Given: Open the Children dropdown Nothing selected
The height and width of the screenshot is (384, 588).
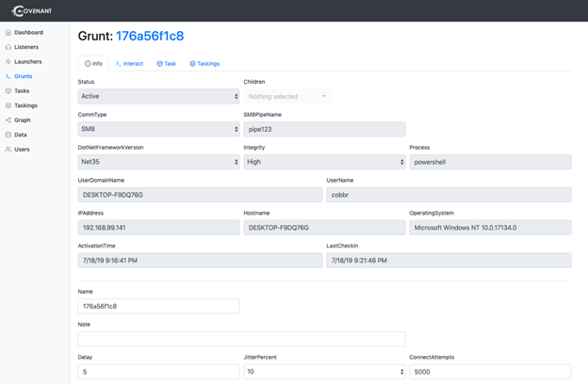Looking at the screenshot, I should 286,96.
